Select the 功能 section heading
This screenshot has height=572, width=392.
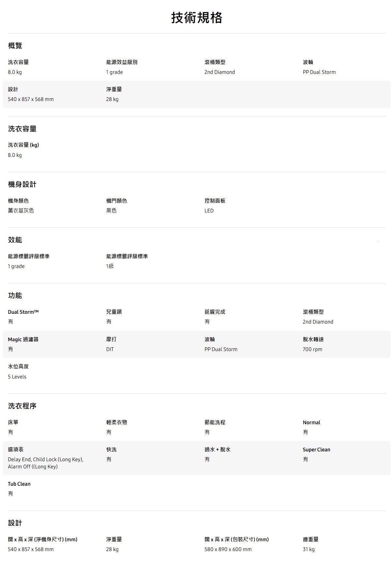15,295
